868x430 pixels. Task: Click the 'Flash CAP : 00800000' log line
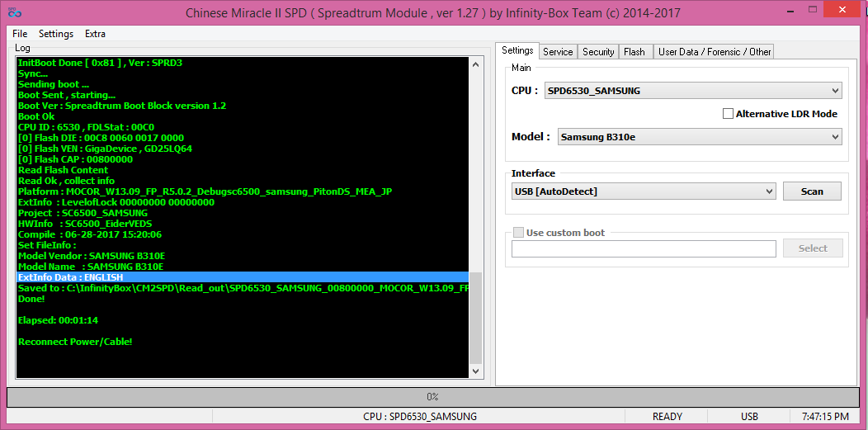coord(75,159)
